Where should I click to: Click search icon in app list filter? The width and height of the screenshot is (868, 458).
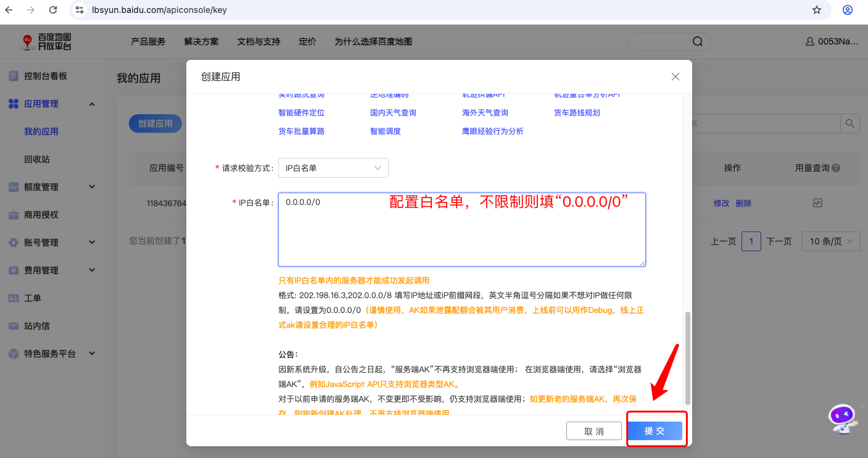coord(850,123)
